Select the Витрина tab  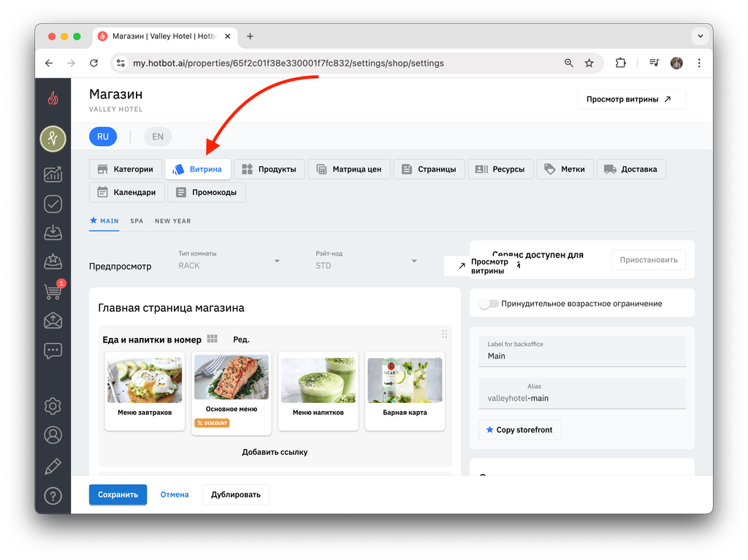click(197, 169)
